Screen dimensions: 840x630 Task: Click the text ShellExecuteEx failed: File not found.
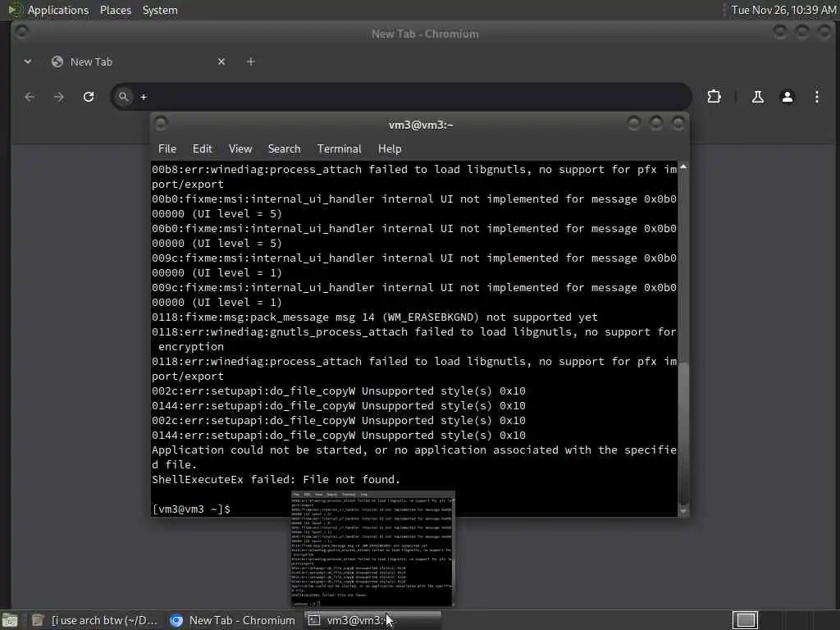[276, 479]
